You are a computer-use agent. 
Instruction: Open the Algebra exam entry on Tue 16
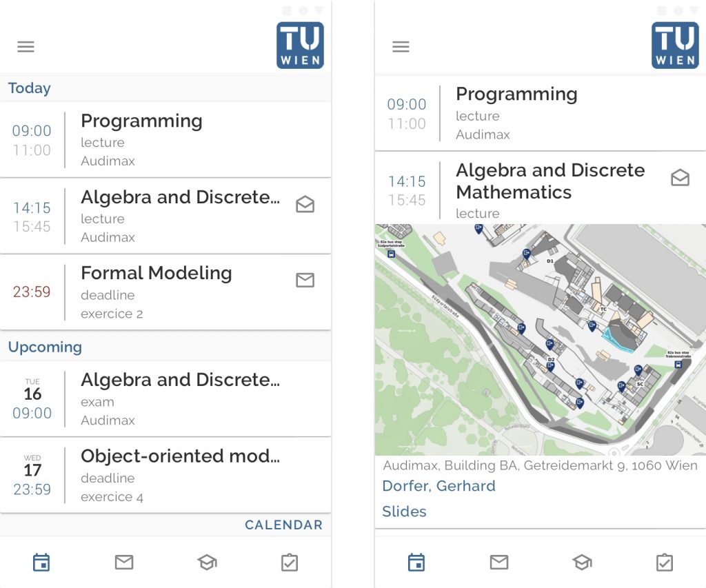(165, 399)
